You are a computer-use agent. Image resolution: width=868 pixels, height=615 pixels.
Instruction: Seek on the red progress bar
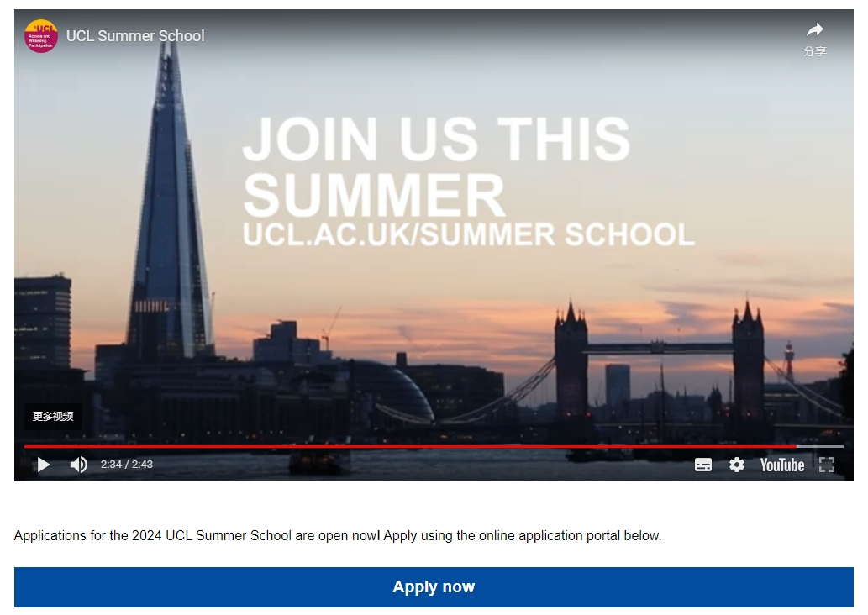tap(410, 446)
